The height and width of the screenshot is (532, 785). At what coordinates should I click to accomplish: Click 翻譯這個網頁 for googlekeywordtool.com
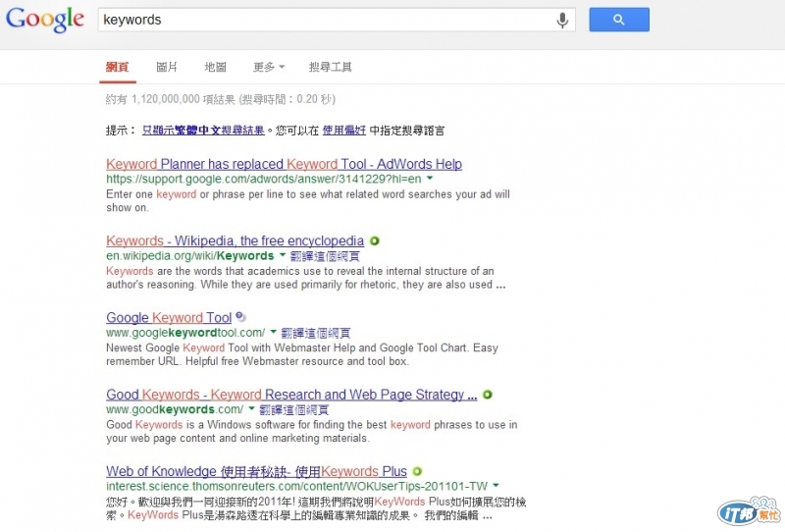315,333
